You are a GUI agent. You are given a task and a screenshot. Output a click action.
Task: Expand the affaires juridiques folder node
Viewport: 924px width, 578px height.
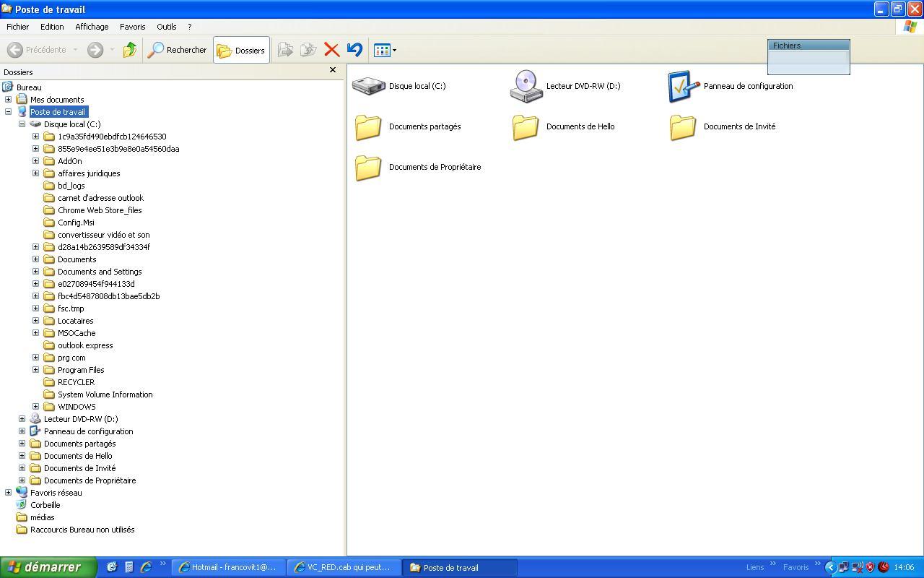[35, 173]
